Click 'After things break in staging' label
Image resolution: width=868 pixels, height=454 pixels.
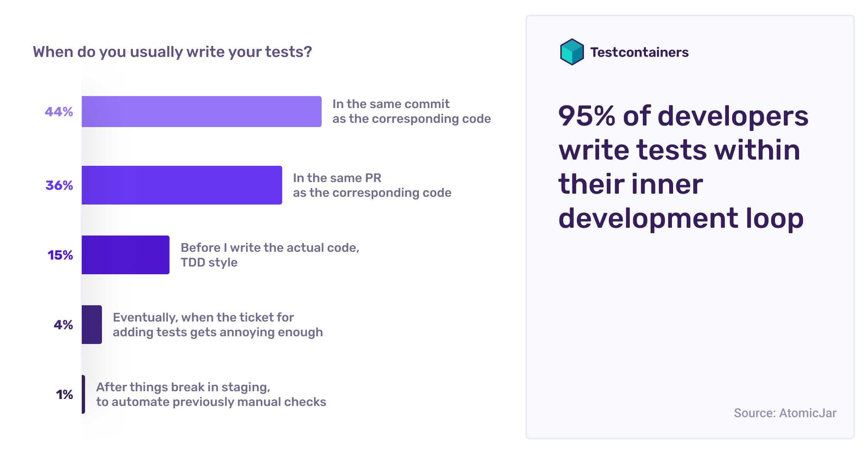click(211, 395)
